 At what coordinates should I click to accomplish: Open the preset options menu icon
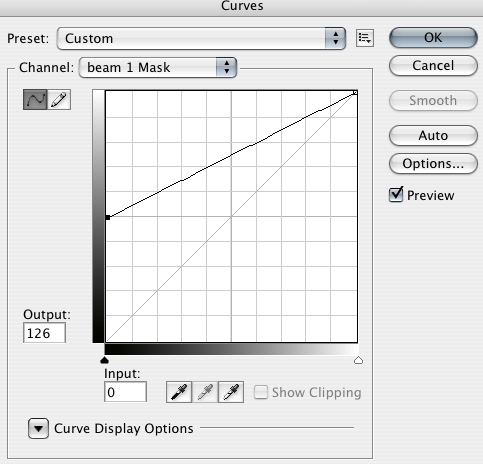point(365,38)
